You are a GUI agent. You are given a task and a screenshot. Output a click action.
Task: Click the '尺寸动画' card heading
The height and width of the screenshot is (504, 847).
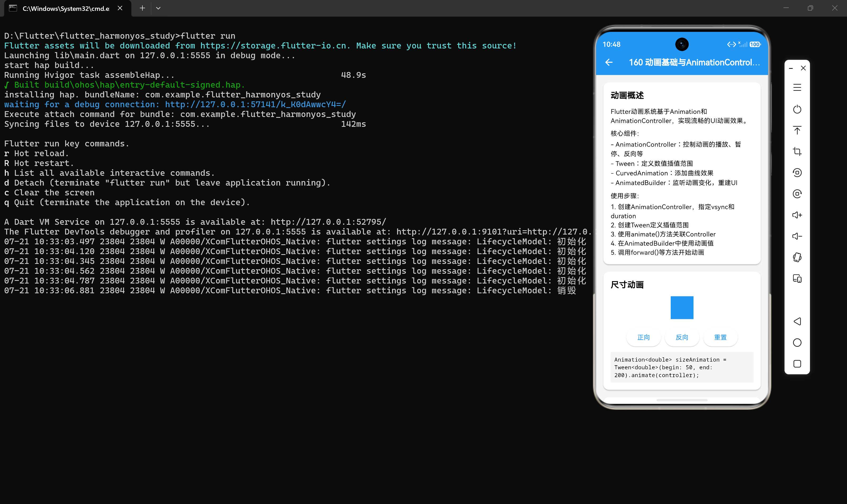pos(627,285)
